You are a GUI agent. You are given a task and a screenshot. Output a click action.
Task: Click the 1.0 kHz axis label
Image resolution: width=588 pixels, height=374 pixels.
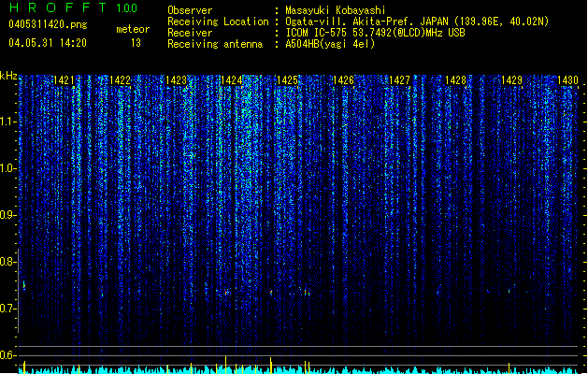click(x=7, y=168)
